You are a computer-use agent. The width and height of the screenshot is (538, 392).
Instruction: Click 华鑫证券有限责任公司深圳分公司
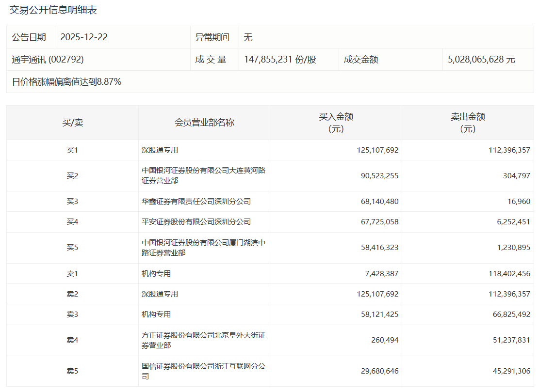pos(196,201)
